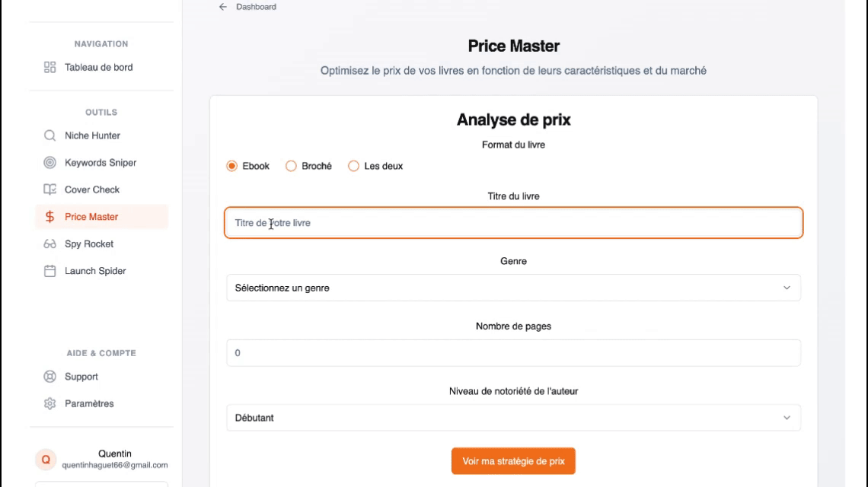Select the Keywords Sniper target icon
Image resolution: width=868 pixels, height=487 pixels.
pyautogui.click(x=49, y=163)
